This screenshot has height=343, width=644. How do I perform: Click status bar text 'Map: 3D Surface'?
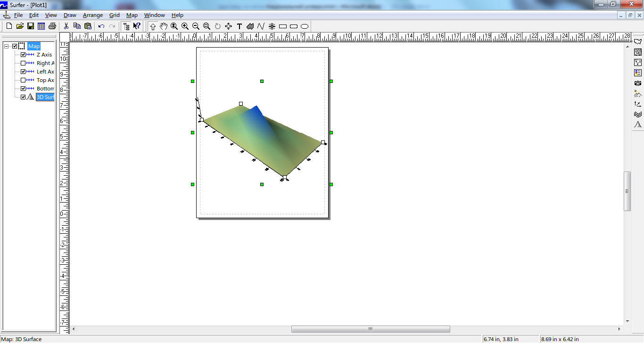[21, 339]
